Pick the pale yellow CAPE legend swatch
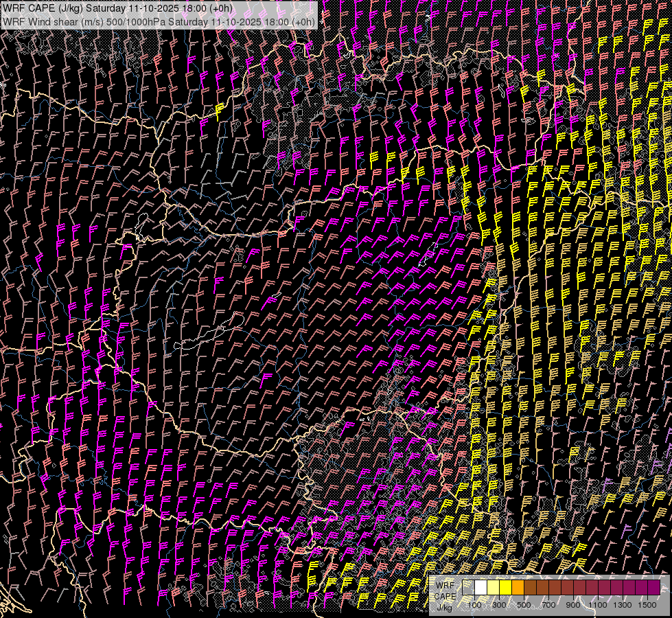The width and height of the screenshot is (672, 618). [x=493, y=588]
